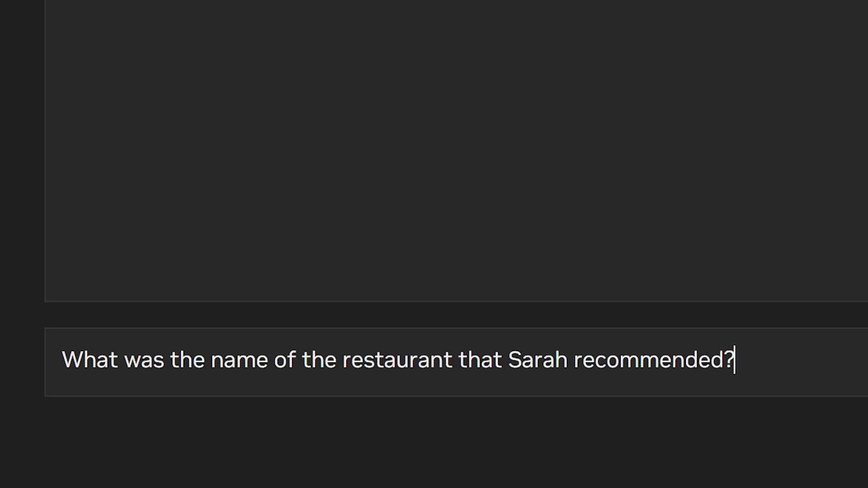Click the word "that" in the input

(x=480, y=360)
